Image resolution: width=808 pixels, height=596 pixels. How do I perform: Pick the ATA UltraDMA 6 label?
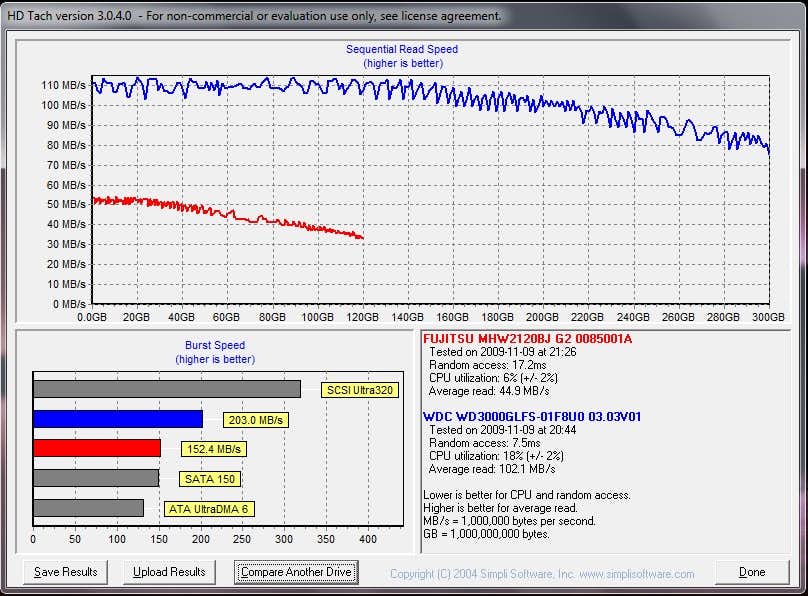pyautogui.click(x=209, y=509)
